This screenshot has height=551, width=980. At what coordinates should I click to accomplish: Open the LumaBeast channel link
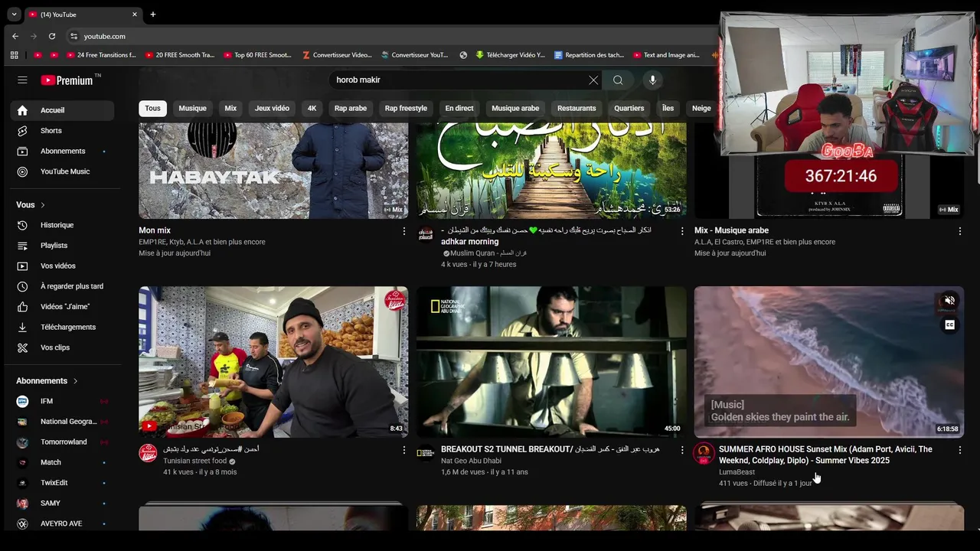pos(737,472)
